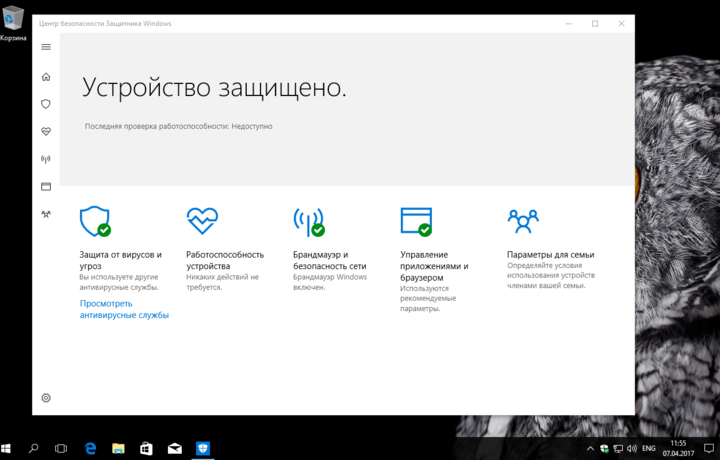Screen dimensions: 720x460
Task: Open 'Параметры для семьи' section
Action: pos(551,254)
